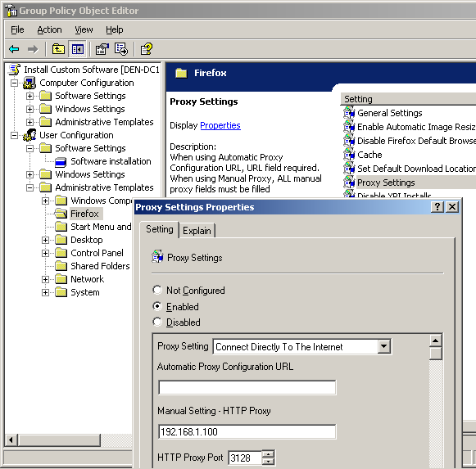Viewport: 476px width, 469px height.
Task: Click the HTTP Proxy Port number field
Action: (245, 458)
